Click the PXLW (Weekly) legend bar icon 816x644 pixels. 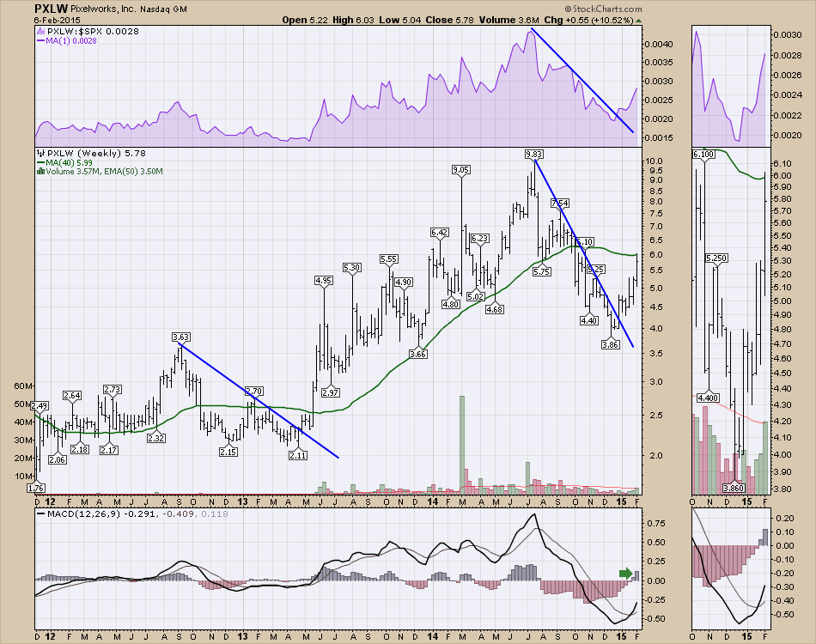tap(38, 153)
